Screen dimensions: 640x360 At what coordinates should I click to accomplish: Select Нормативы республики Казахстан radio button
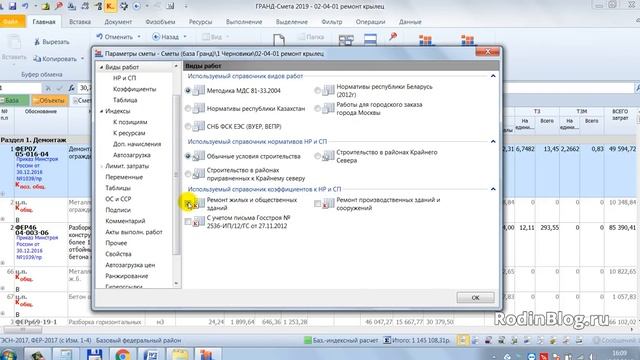(188, 109)
